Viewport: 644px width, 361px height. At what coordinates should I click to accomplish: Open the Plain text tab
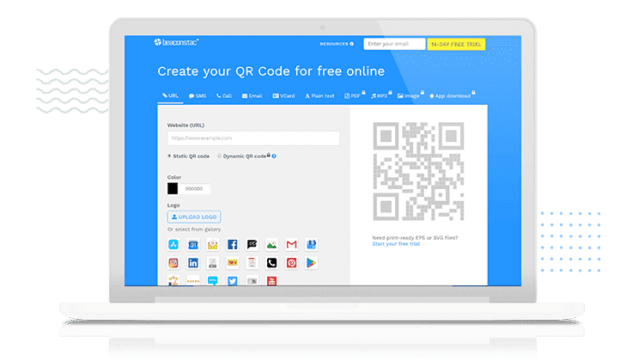tap(319, 95)
